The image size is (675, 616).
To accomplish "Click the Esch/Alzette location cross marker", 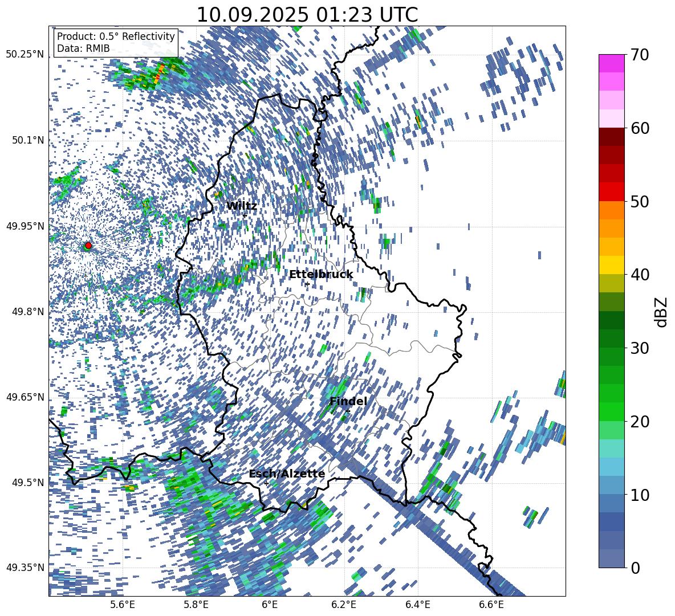I will tap(266, 483).
